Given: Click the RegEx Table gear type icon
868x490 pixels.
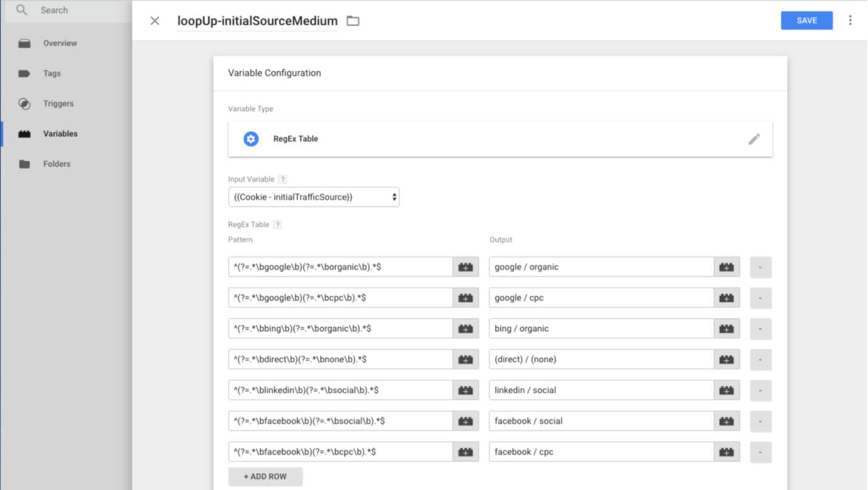Looking at the screenshot, I should coord(251,139).
